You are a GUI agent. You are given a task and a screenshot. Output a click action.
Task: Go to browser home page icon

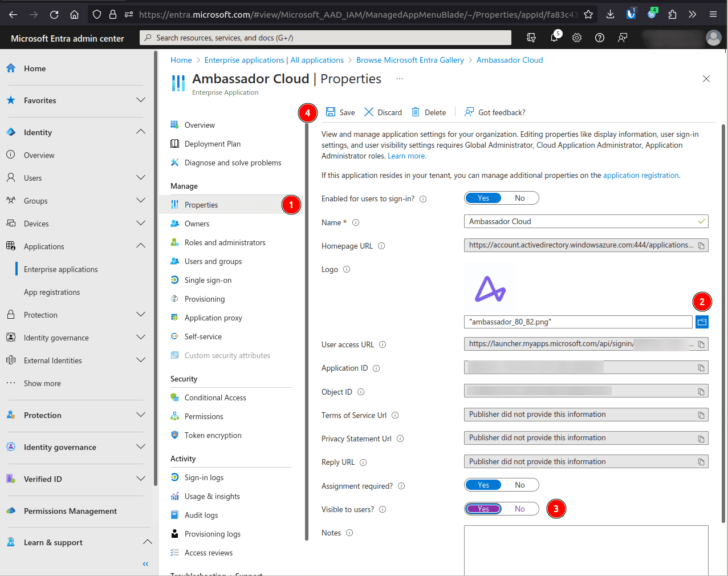pos(74,14)
